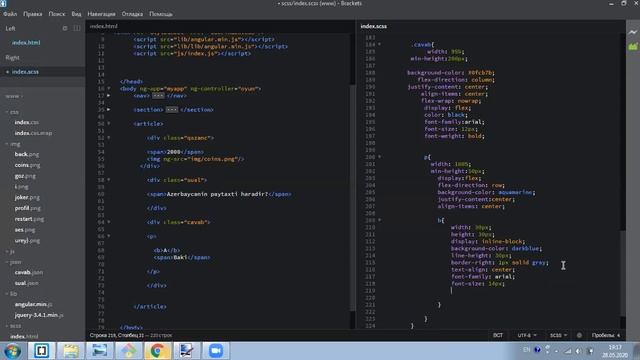Open the View (Вид) menu

tap(76, 14)
